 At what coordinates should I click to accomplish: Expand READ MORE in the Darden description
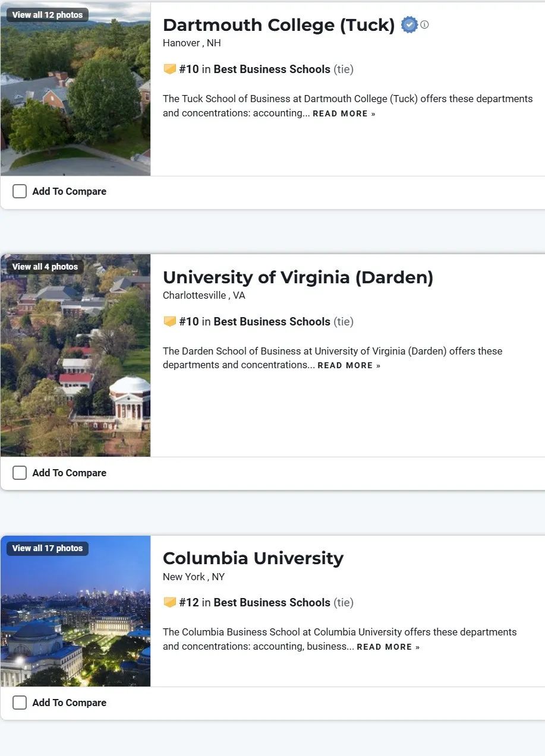point(349,365)
